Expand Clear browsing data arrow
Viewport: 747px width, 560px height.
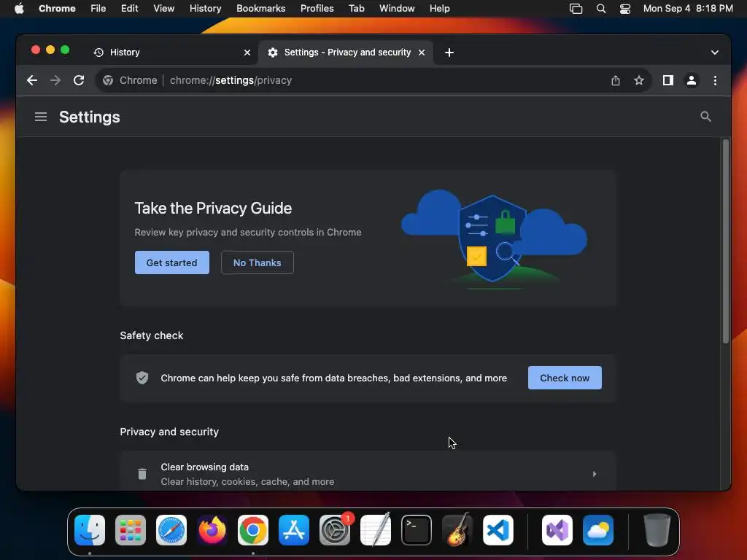pos(594,474)
